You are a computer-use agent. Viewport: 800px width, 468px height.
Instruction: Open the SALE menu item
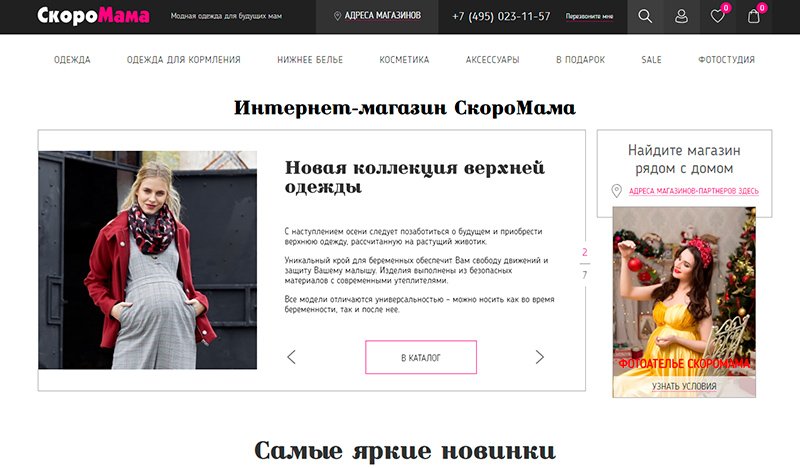point(651,60)
